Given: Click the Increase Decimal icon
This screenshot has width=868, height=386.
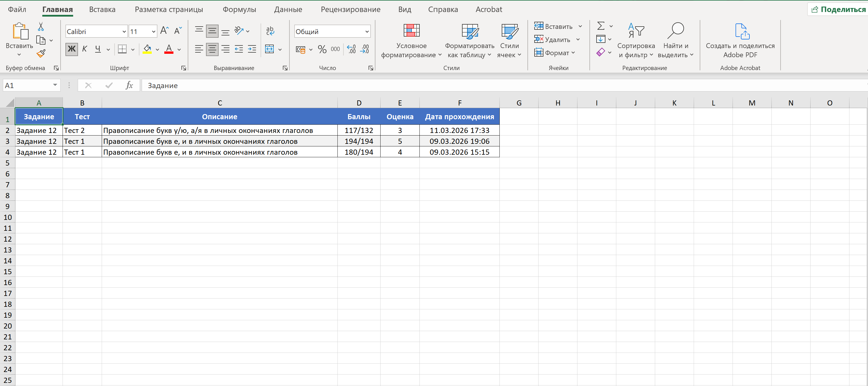Looking at the screenshot, I should pyautogui.click(x=351, y=49).
